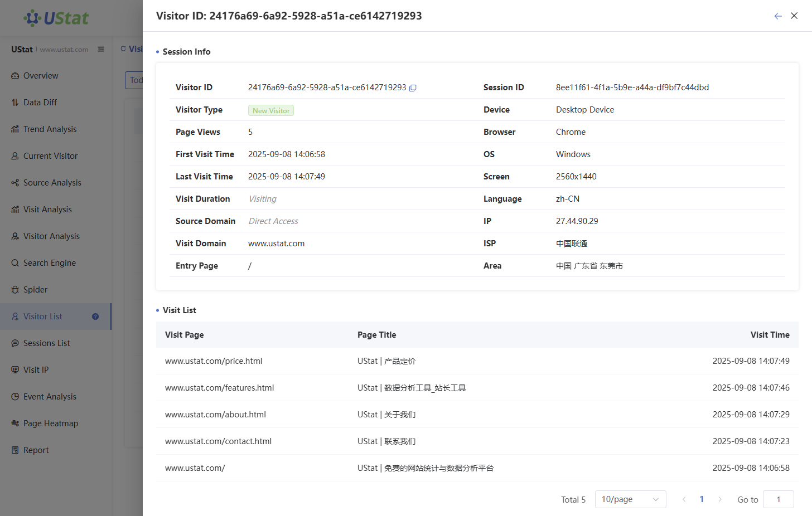Open the 10/page size dropdown
The height and width of the screenshot is (516, 812).
[630, 499]
